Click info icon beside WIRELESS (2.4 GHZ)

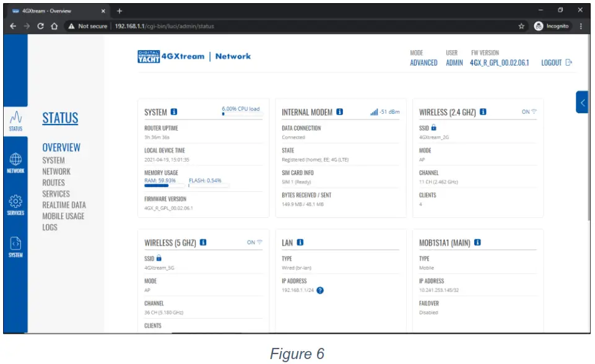pos(483,112)
